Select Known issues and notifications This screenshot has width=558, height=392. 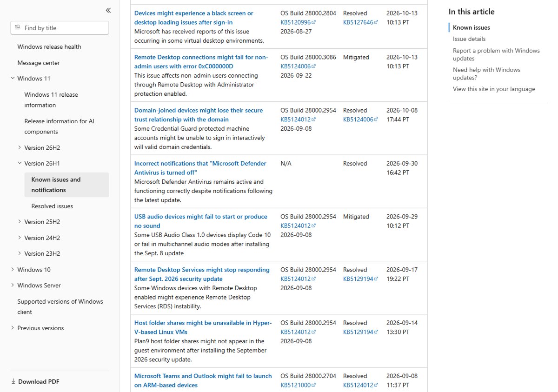tap(66, 185)
